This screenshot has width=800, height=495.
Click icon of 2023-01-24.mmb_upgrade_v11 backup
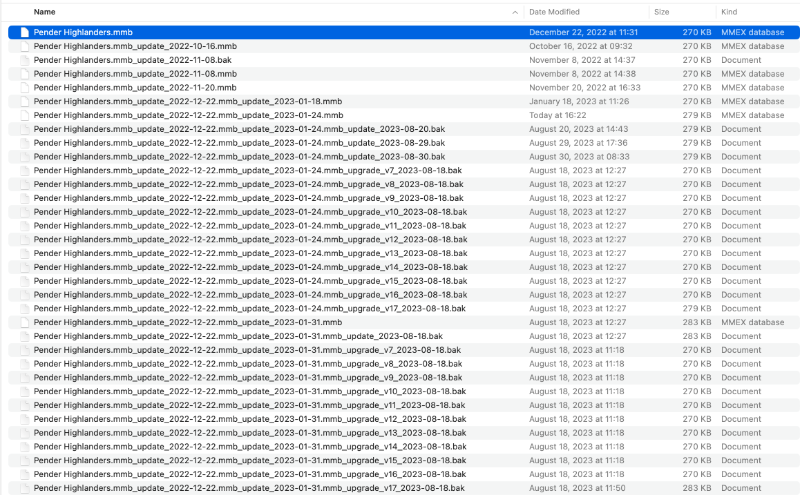pyautogui.click(x=24, y=225)
